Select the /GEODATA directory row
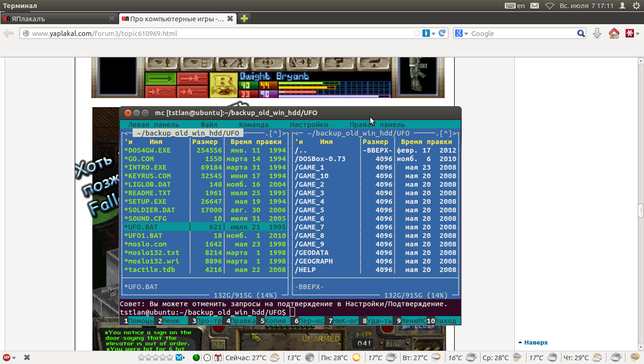Viewport: 644px width, 364px height. (x=376, y=253)
